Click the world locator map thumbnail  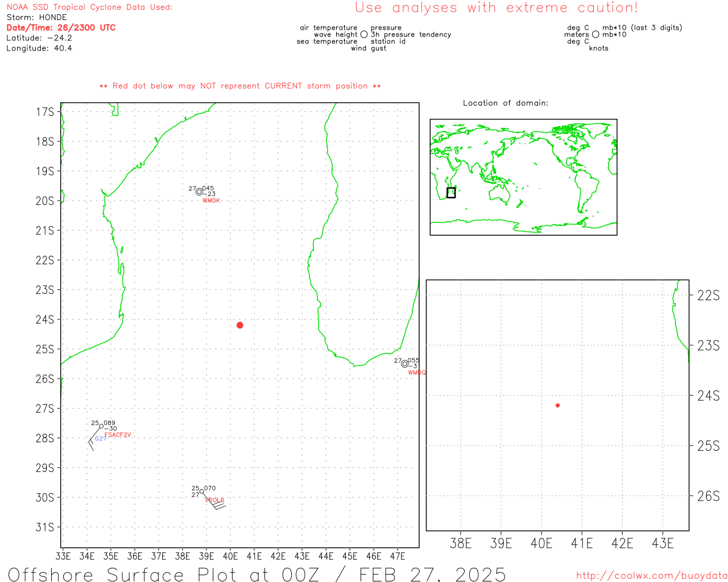(x=523, y=177)
